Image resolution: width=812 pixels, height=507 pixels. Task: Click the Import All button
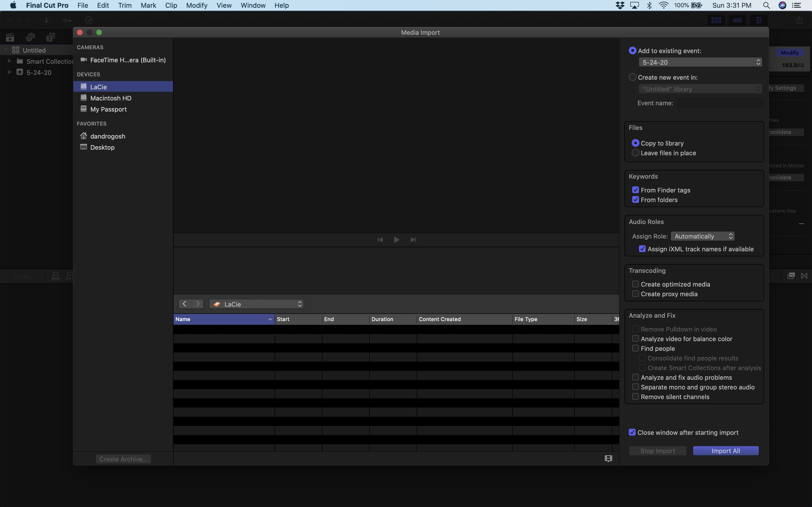725,451
